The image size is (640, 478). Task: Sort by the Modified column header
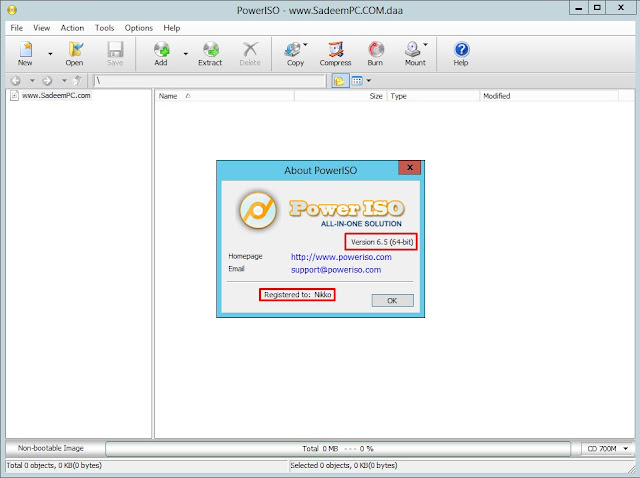(x=549, y=96)
